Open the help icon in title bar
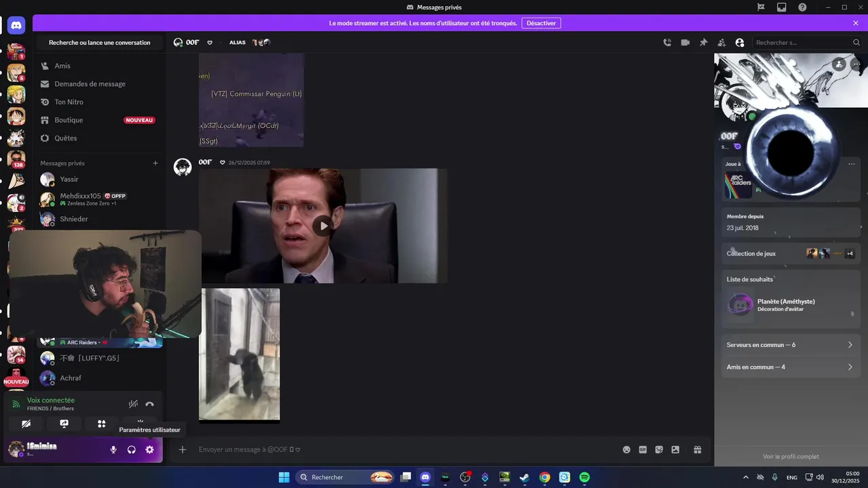 tap(803, 7)
